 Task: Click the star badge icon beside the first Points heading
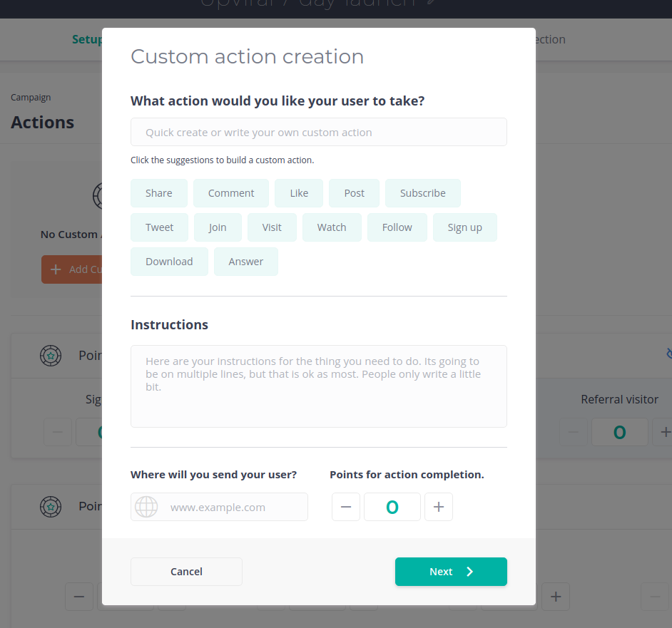(x=51, y=356)
